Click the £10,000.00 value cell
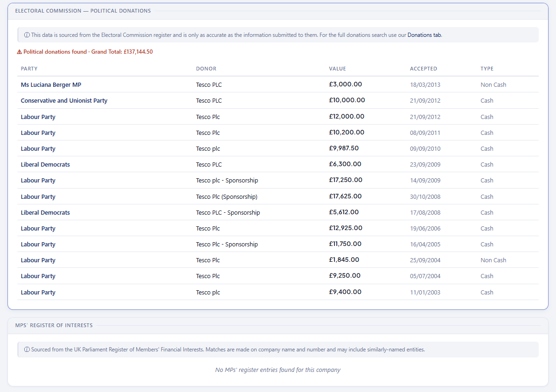The width and height of the screenshot is (556, 392). point(347,100)
